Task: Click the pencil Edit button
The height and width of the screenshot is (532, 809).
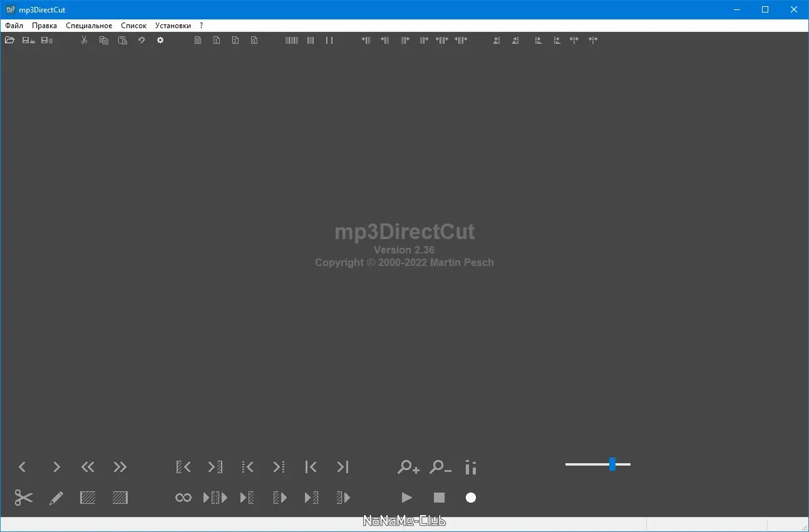Action: coord(56,498)
